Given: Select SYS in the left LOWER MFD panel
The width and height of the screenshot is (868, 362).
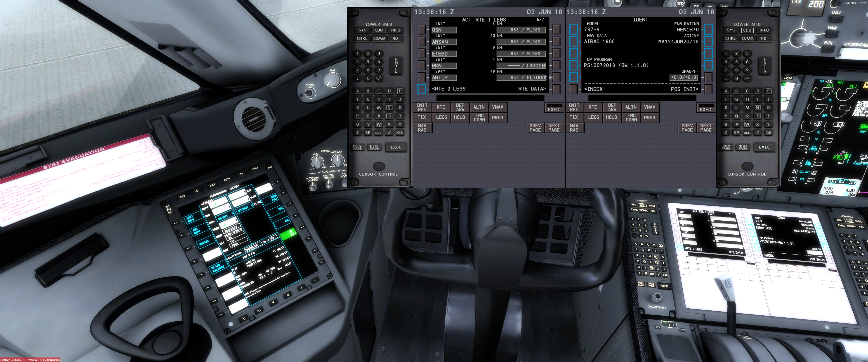Looking at the screenshot, I should (362, 30).
